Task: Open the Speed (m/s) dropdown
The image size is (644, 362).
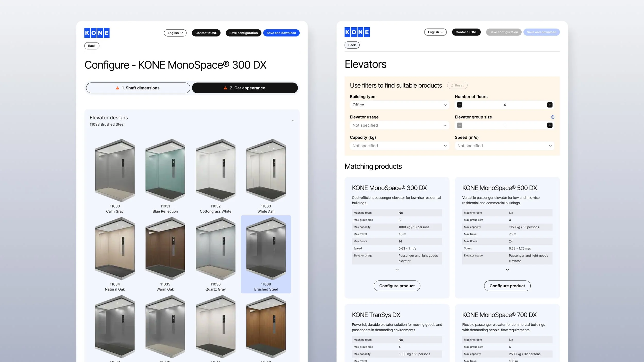Action: click(504, 146)
